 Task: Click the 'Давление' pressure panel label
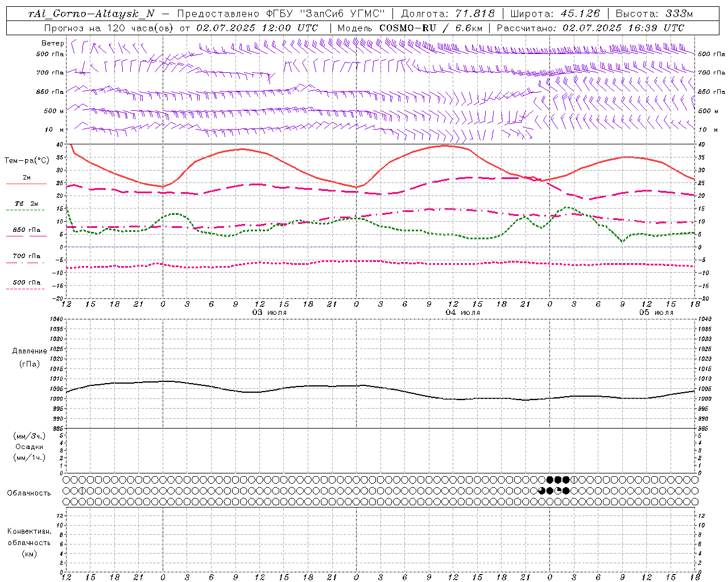29,351
